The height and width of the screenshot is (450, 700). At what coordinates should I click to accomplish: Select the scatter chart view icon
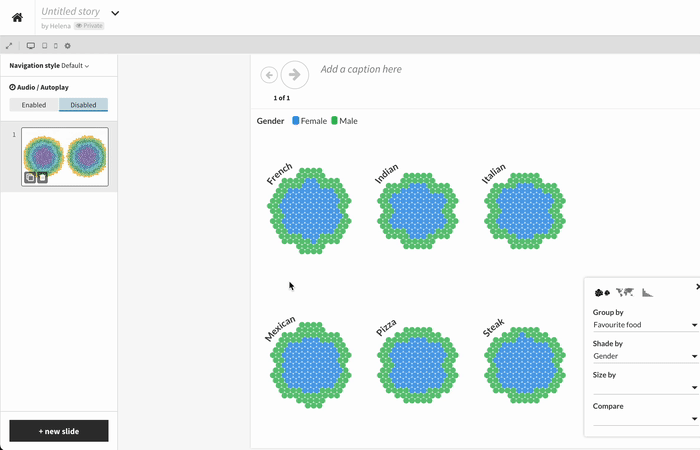[x=647, y=292]
